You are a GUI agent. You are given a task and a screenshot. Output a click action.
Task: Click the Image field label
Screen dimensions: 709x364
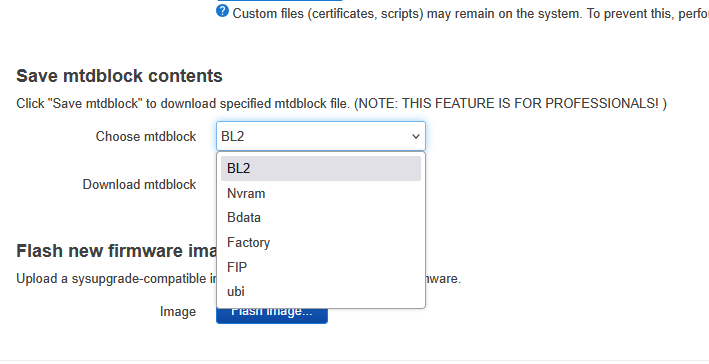[178, 312]
